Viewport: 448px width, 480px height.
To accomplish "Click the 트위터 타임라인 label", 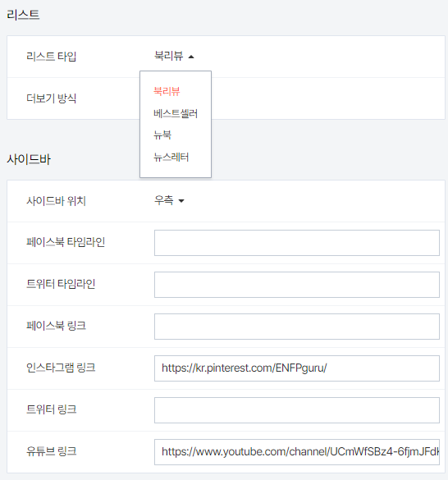I will [x=61, y=284].
